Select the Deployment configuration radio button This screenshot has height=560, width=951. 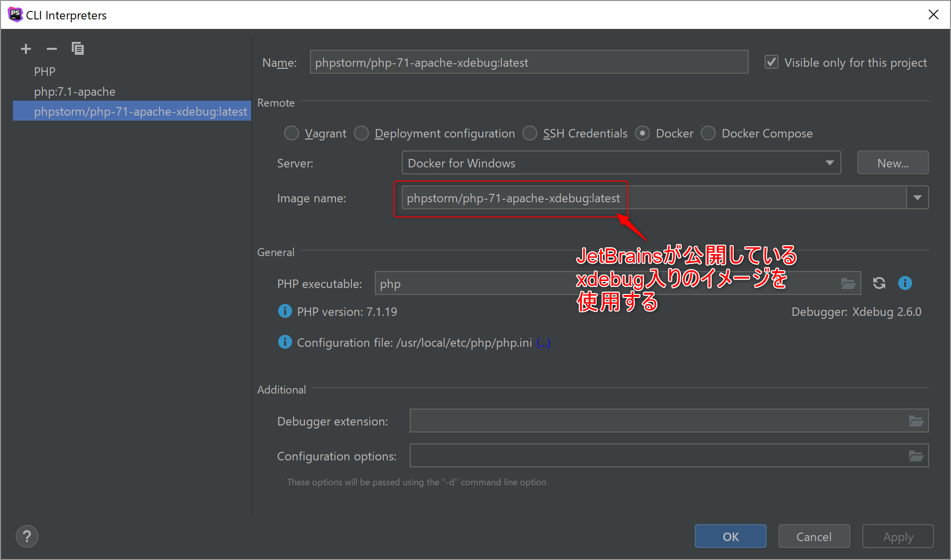(x=361, y=134)
